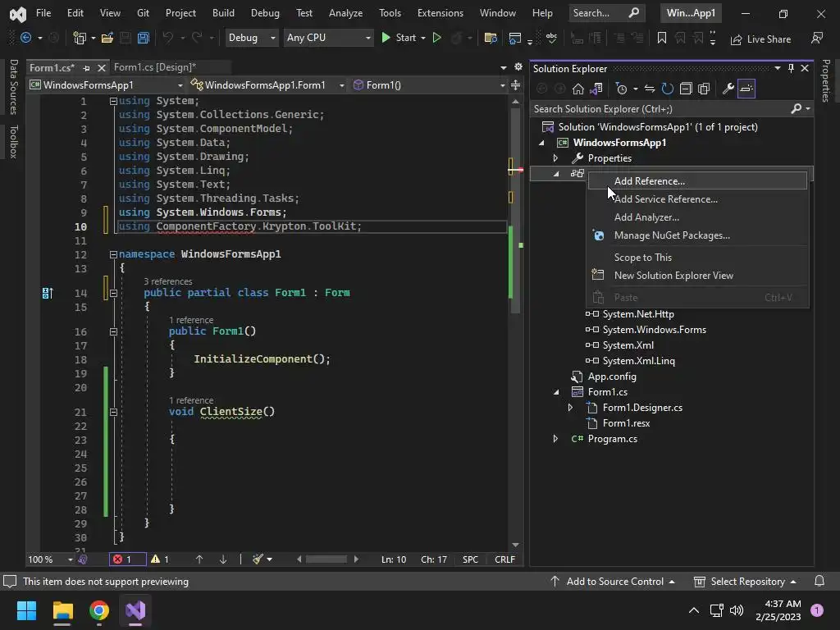840x630 pixels.
Task: Switch to Form1.cs [Design] tab
Action: coord(155,67)
